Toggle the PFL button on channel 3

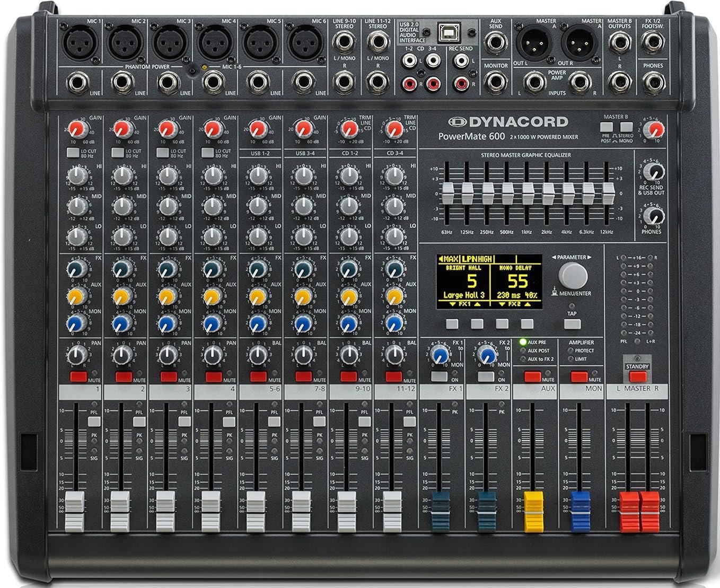point(185,422)
